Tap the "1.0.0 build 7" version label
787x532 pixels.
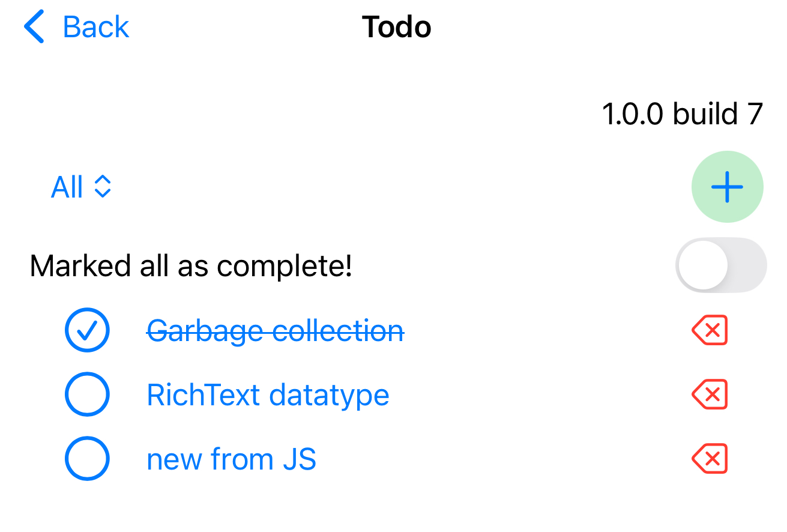682,113
